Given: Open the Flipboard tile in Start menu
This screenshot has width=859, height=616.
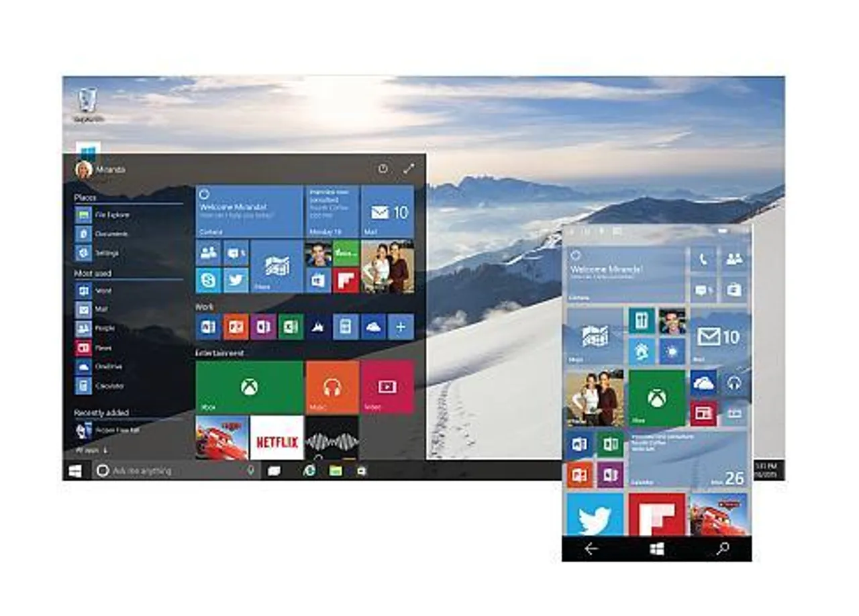Looking at the screenshot, I should coord(346,280).
